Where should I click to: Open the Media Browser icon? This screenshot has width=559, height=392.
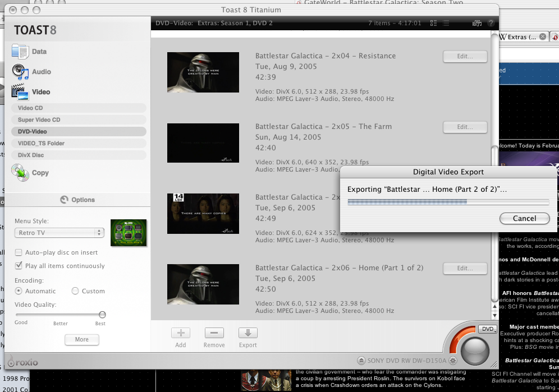coord(477,23)
